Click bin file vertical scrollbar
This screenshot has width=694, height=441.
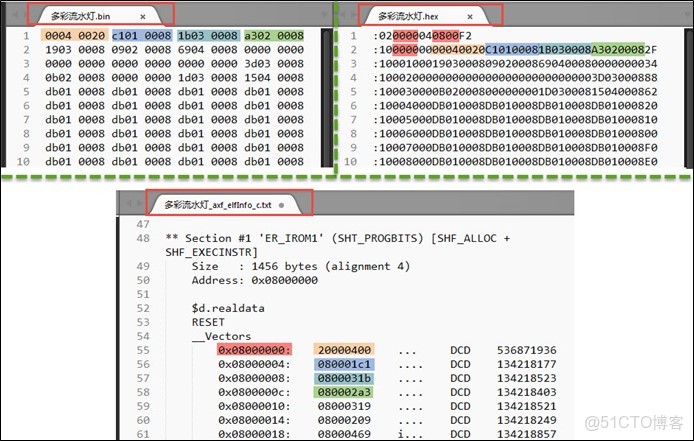(327, 98)
